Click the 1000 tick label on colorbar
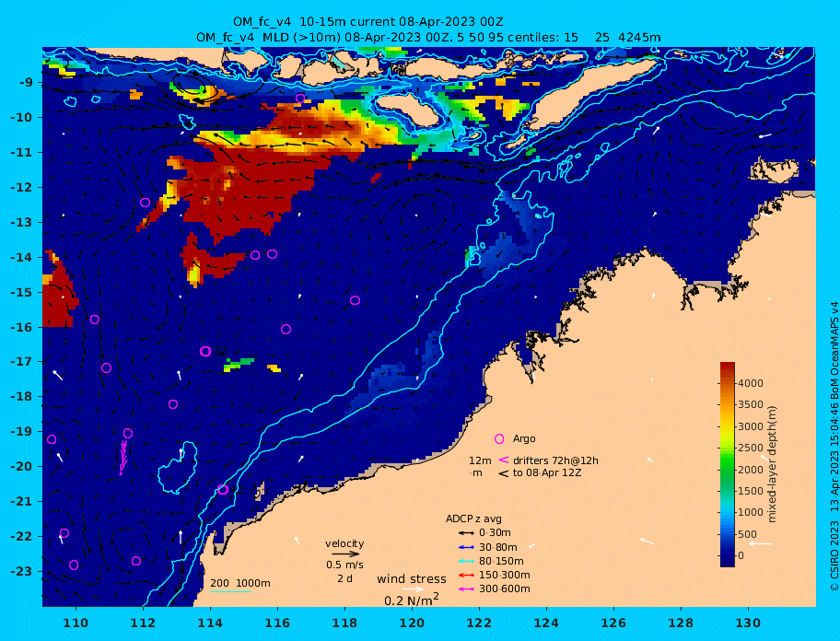This screenshot has width=840, height=641. point(751,512)
